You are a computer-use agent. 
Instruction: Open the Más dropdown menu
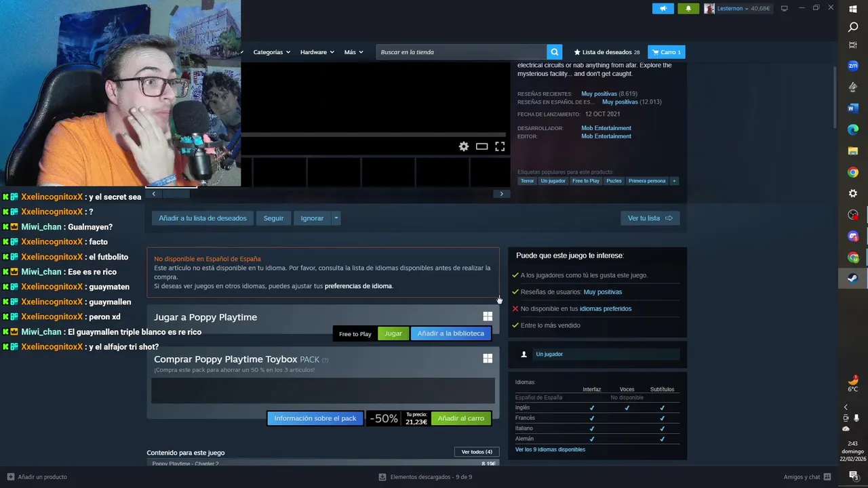[353, 52]
